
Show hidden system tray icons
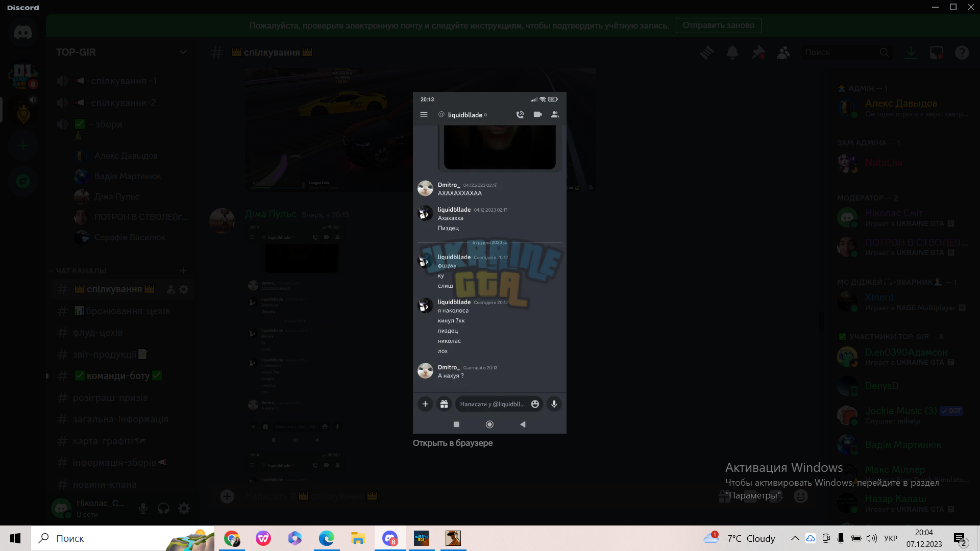pyautogui.click(x=795, y=538)
